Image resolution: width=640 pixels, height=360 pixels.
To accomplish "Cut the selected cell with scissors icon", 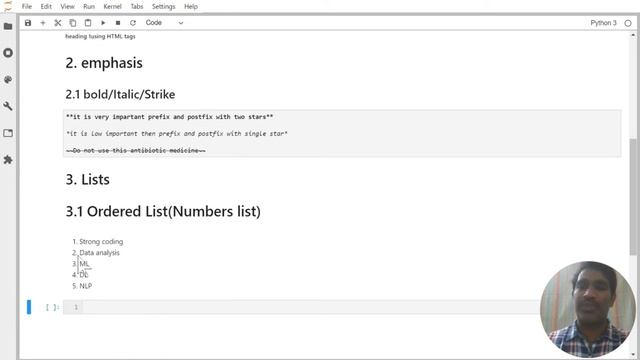I will [x=58, y=23].
